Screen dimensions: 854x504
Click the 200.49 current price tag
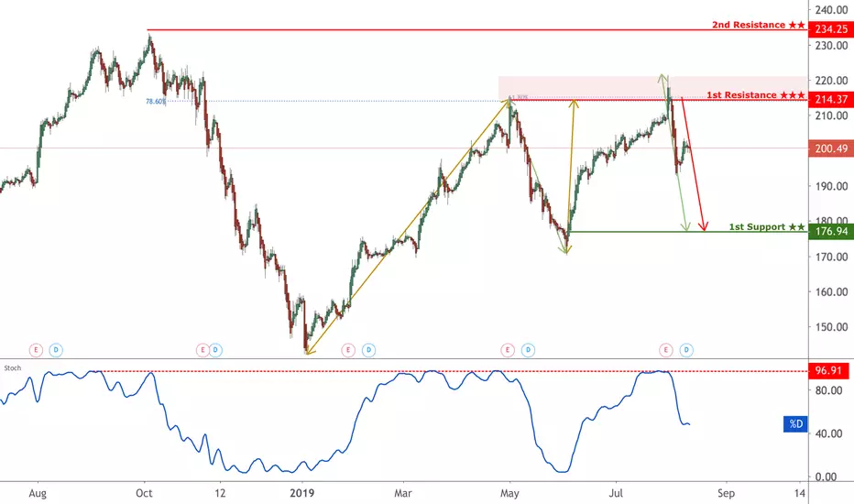pos(830,148)
